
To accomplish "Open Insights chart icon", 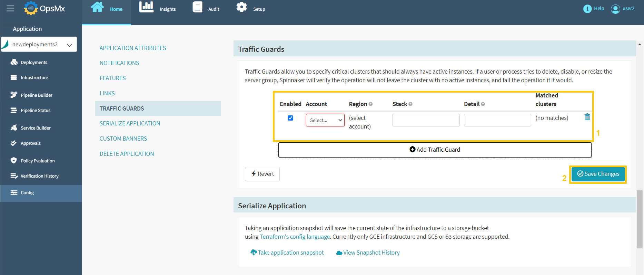I will click(146, 7).
